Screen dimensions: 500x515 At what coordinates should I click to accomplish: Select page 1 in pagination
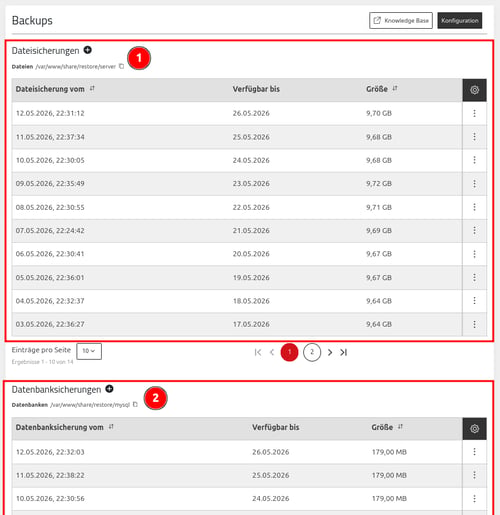(x=289, y=352)
